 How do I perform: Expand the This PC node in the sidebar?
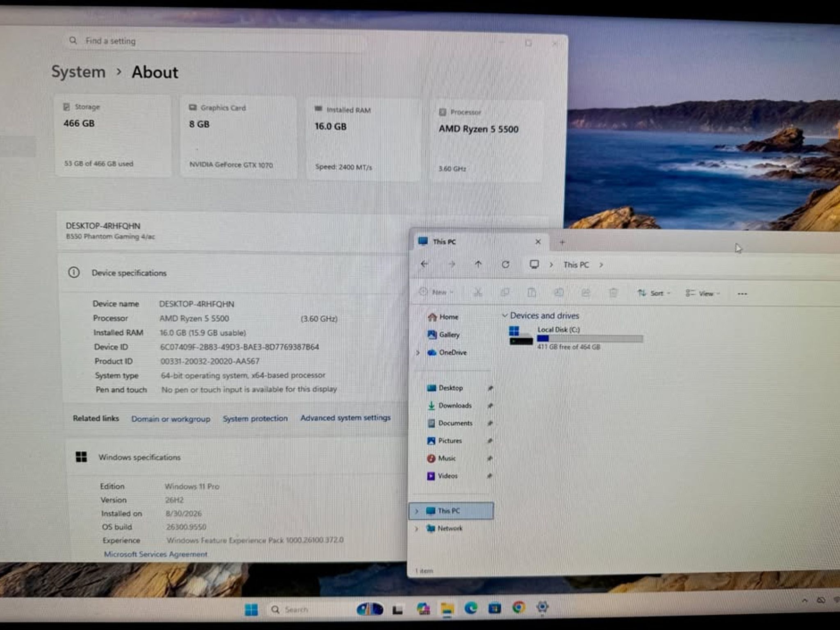point(417,511)
